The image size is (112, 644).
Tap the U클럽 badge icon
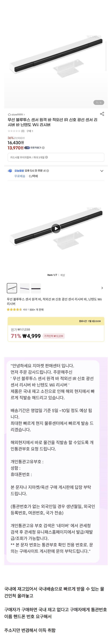[27, 148]
